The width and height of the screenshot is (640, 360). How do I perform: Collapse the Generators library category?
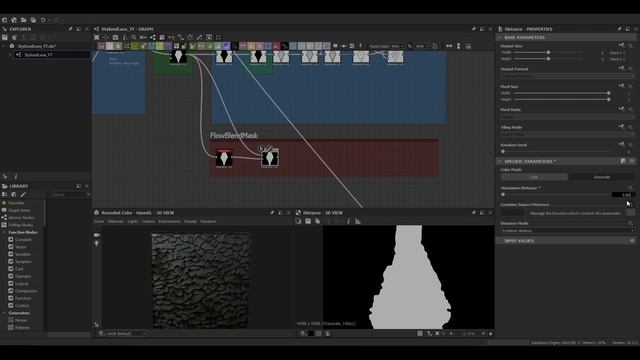[x=4, y=313]
